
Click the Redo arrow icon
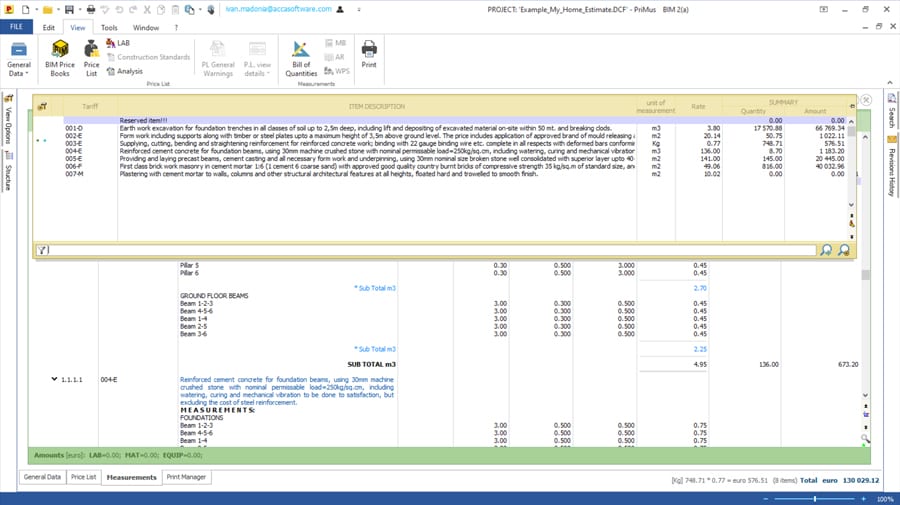coord(133,9)
